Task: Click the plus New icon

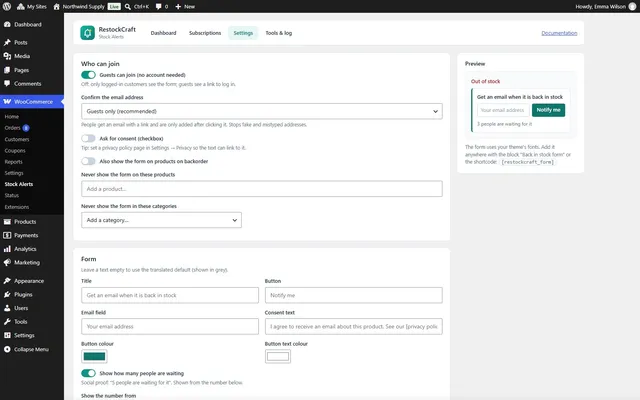Action: pos(178,7)
